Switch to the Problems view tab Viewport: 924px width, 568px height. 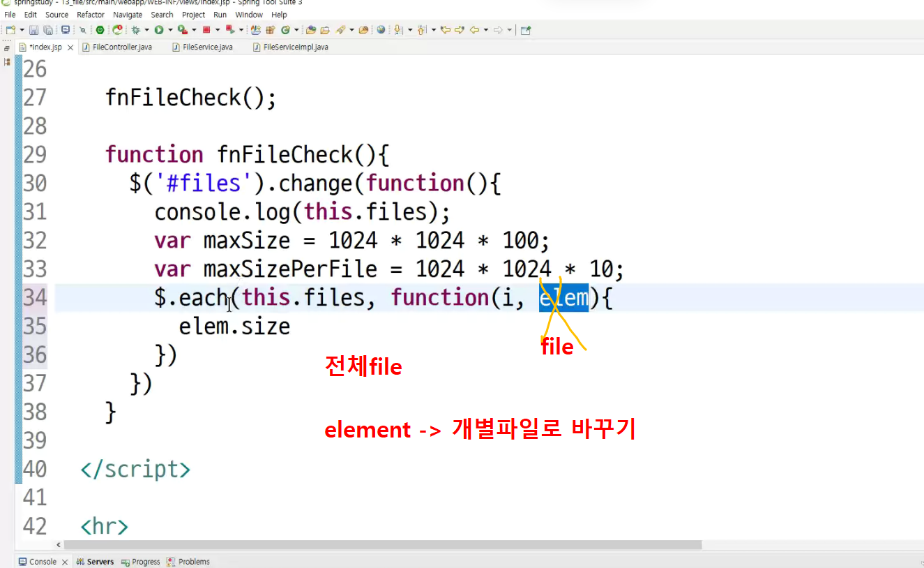(x=188, y=562)
